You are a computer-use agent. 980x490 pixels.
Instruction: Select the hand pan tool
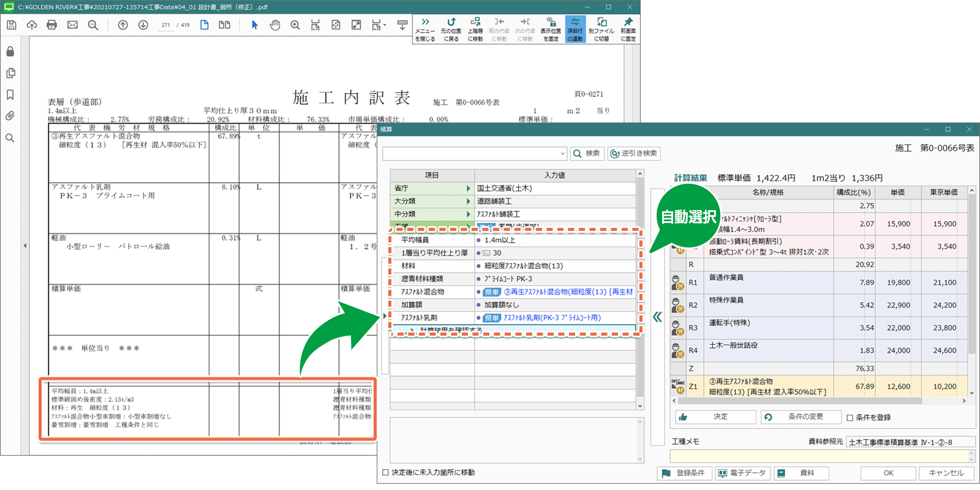[275, 25]
